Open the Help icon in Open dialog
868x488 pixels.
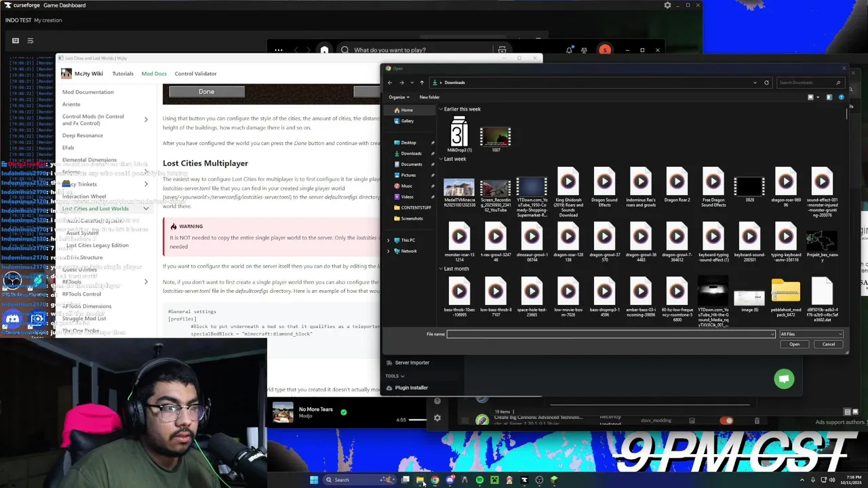coord(842,97)
